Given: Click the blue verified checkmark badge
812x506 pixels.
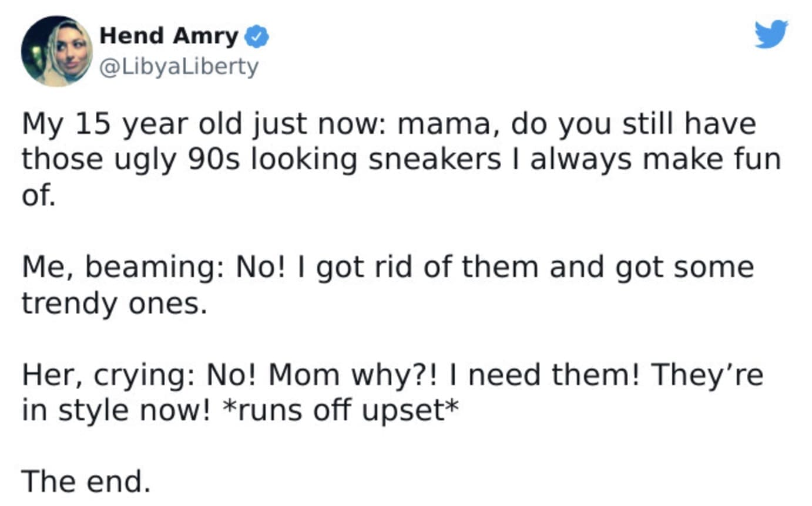Looking at the screenshot, I should click(x=257, y=38).
